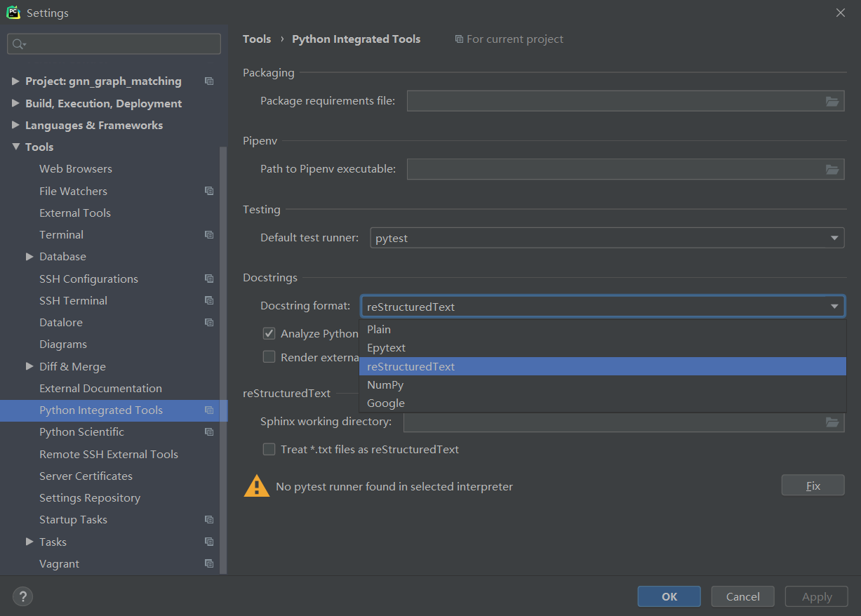861x616 pixels.
Task: Expand the Tasks subtree arrow
Action: (29, 542)
